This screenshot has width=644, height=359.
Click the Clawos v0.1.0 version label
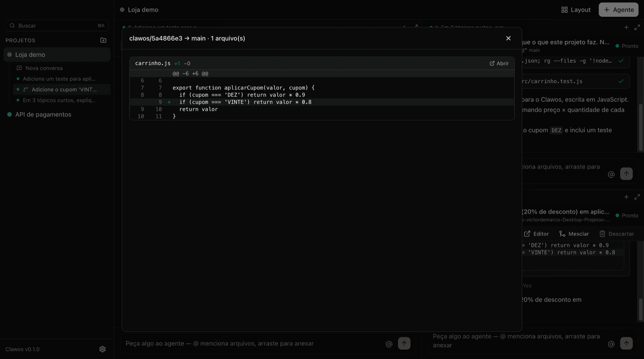(x=23, y=349)
